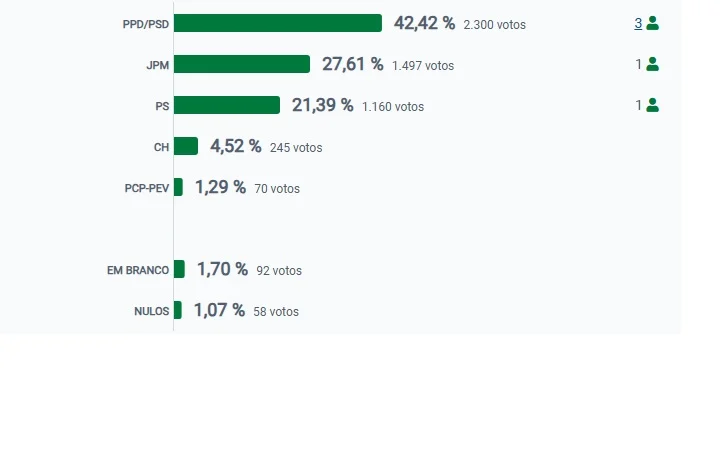This screenshot has width=726, height=456.
Task: Select the PS green result bar
Action: click(x=227, y=105)
